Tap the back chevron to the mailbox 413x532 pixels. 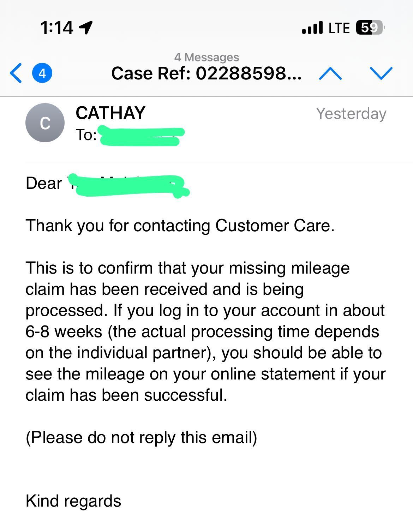[x=16, y=73]
